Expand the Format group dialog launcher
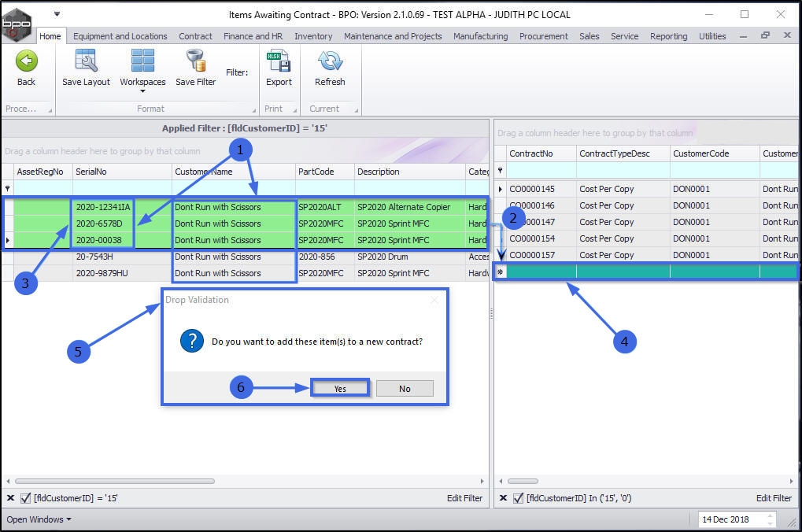Screen dimensions: 802x532 (x=254, y=110)
